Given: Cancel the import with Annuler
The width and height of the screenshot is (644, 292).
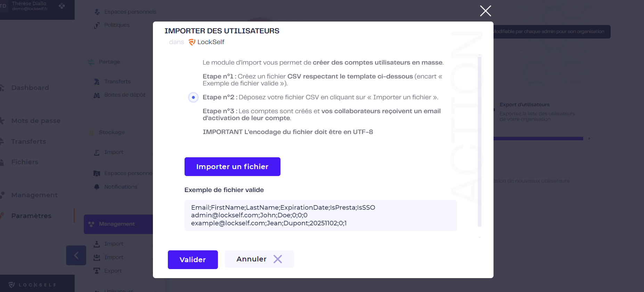Looking at the screenshot, I should (259, 259).
